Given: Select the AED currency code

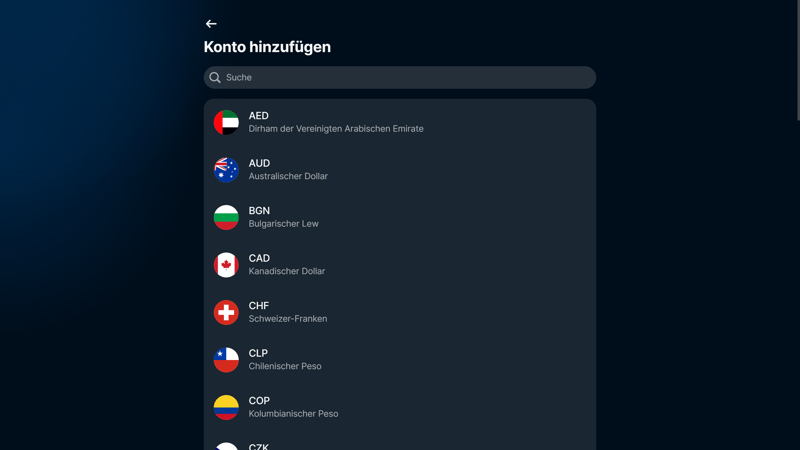Looking at the screenshot, I should coord(258,116).
